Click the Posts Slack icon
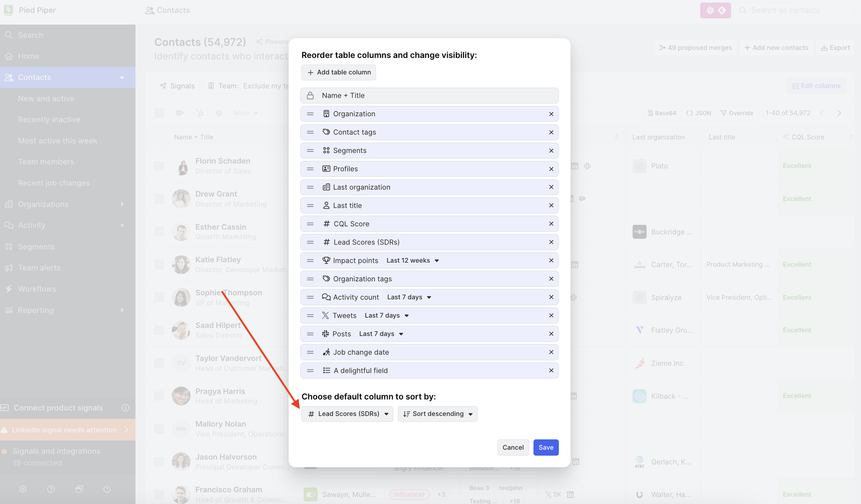Screen dimensions: 861x504 (325, 334)
